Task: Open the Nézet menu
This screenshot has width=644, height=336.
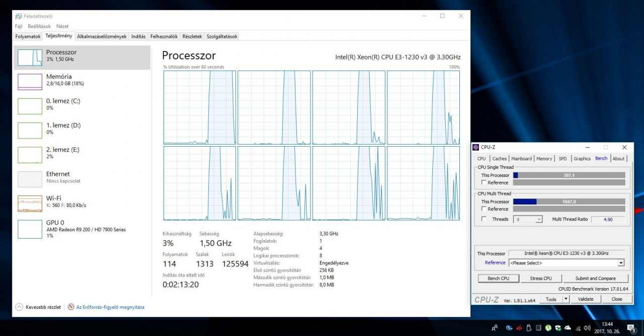Action: point(62,26)
